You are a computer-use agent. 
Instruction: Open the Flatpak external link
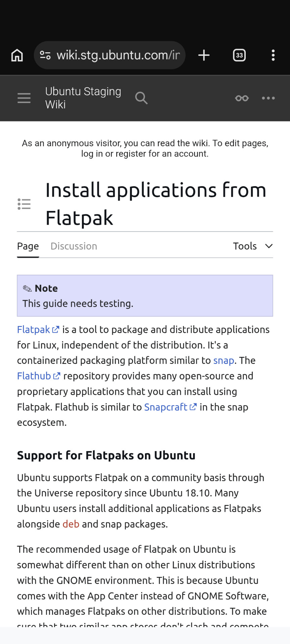38,330
